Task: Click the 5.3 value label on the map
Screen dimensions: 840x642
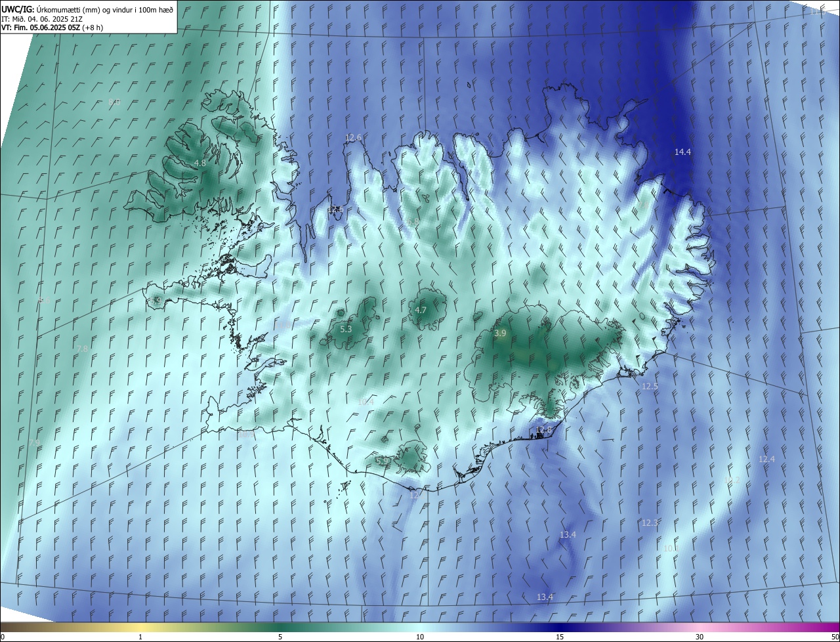Action: 346,329
